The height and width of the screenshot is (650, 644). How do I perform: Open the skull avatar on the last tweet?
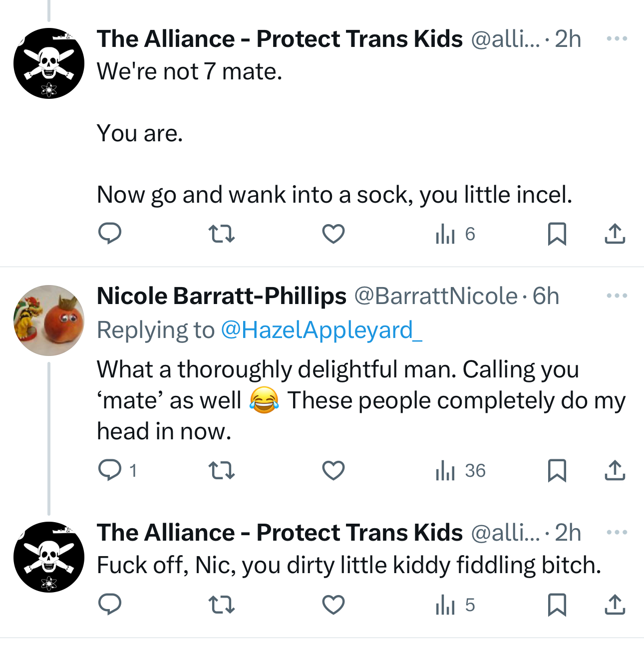point(49,557)
